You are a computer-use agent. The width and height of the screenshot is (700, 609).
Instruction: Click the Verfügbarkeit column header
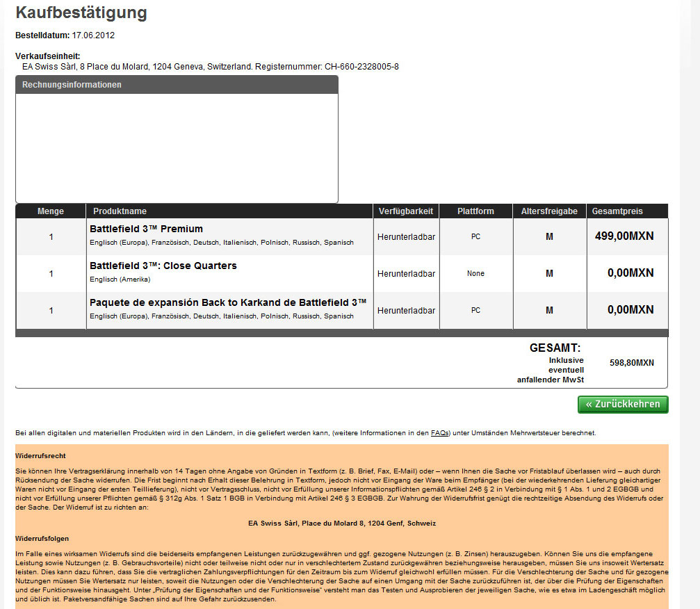[x=406, y=211]
